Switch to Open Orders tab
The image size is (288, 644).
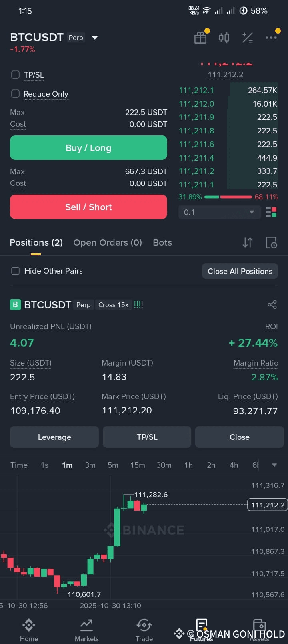(108, 243)
